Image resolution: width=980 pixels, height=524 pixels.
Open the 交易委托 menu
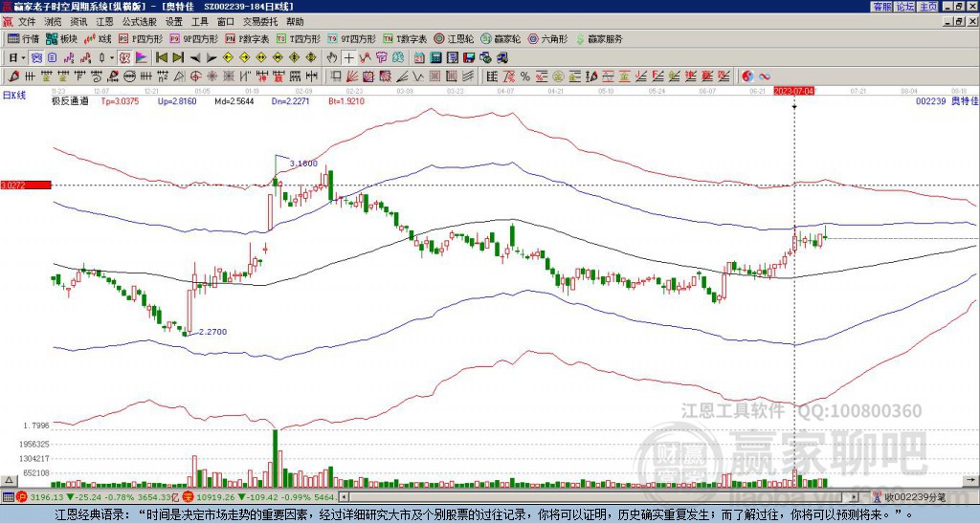(260, 22)
